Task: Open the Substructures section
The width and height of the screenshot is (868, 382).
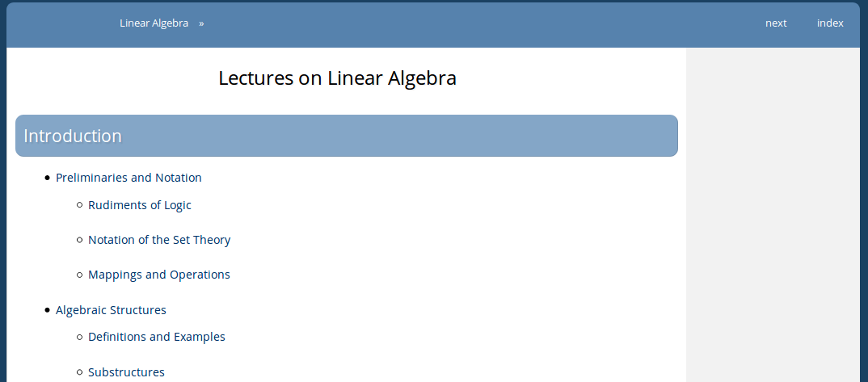Action: (126, 372)
